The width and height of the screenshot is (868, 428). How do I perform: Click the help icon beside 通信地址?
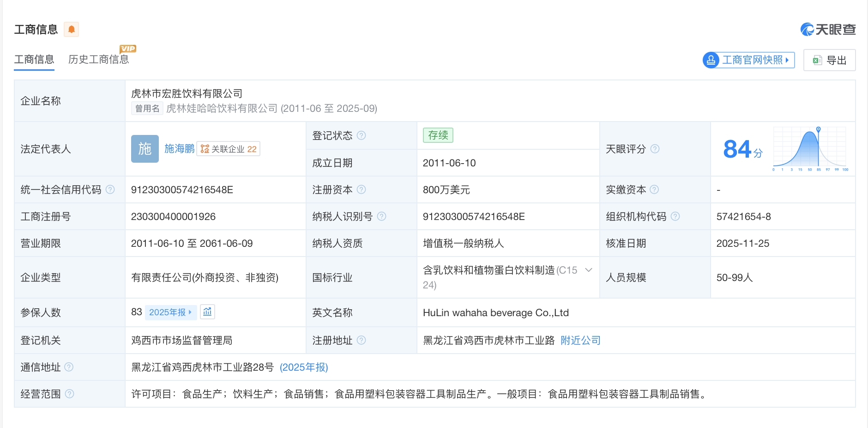[x=69, y=367]
